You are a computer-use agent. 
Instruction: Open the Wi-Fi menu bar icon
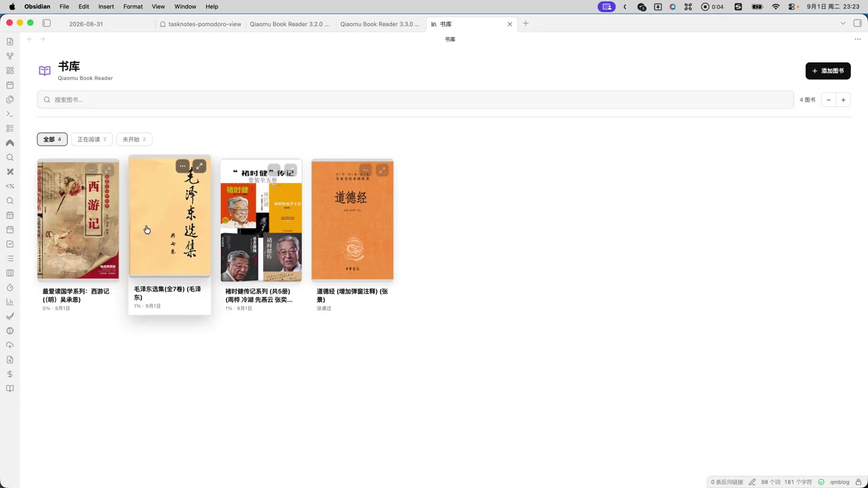(x=776, y=7)
